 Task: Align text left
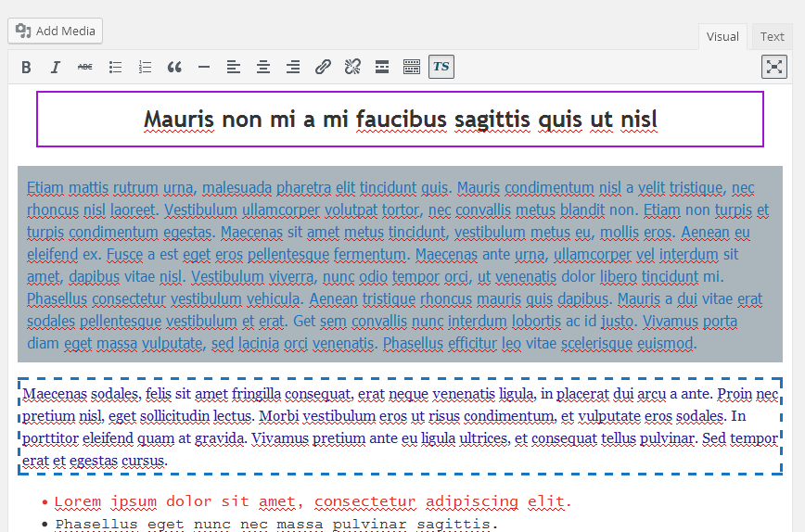tap(234, 67)
